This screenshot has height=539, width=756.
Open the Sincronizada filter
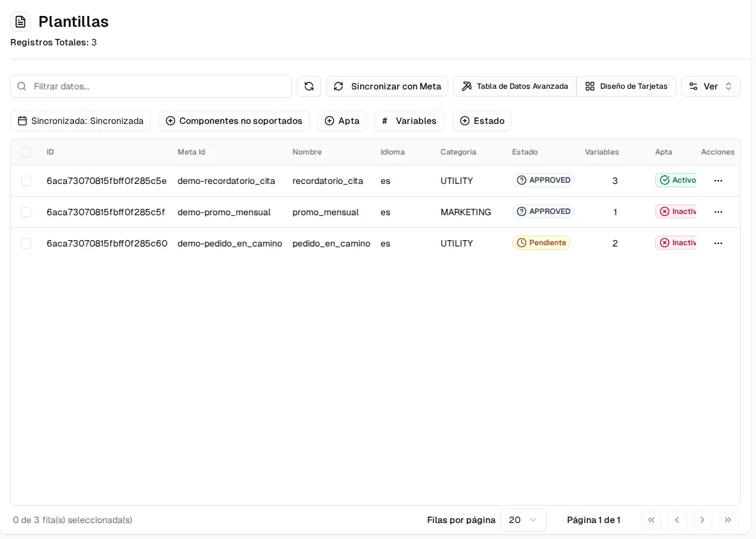pos(80,121)
